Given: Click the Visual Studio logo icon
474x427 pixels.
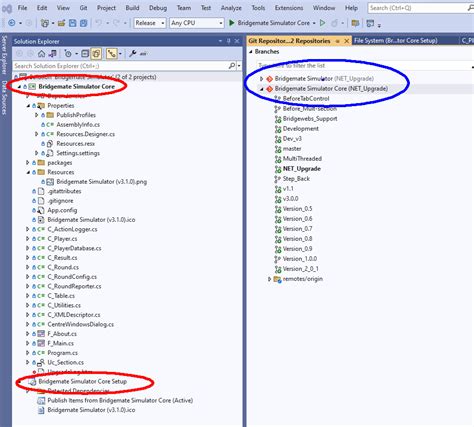Looking at the screenshot, I should point(7,9).
